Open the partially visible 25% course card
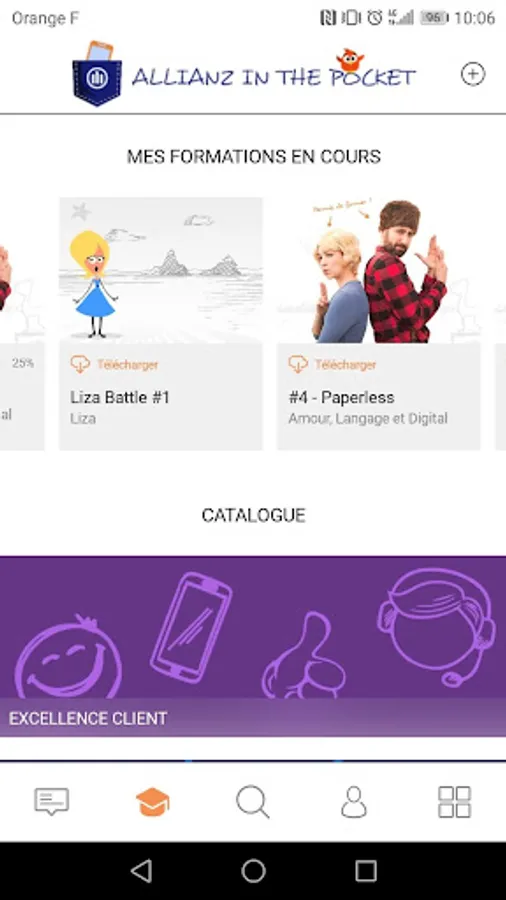Image resolution: width=506 pixels, height=900 pixels. [22, 324]
